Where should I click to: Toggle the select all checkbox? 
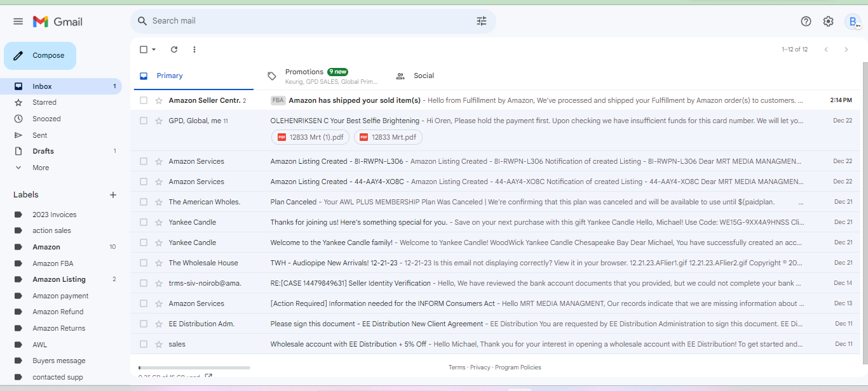(144, 50)
